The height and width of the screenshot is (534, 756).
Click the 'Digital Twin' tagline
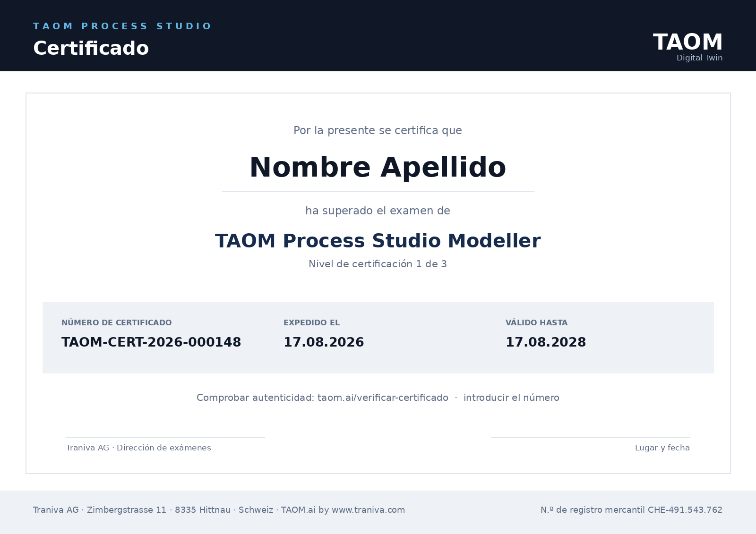point(699,58)
